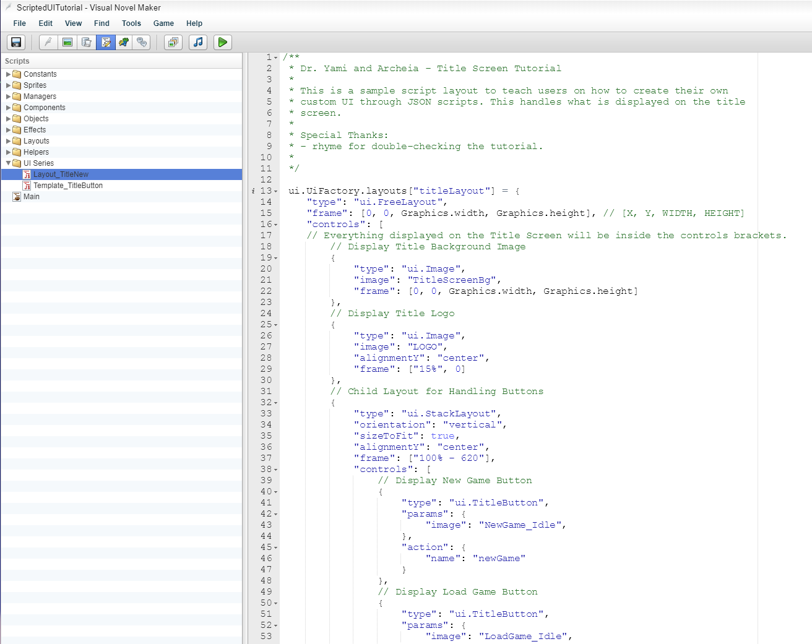This screenshot has height=644, width=812.
Task: Click the "sizeToFit" true value
Action: [443, 436]
